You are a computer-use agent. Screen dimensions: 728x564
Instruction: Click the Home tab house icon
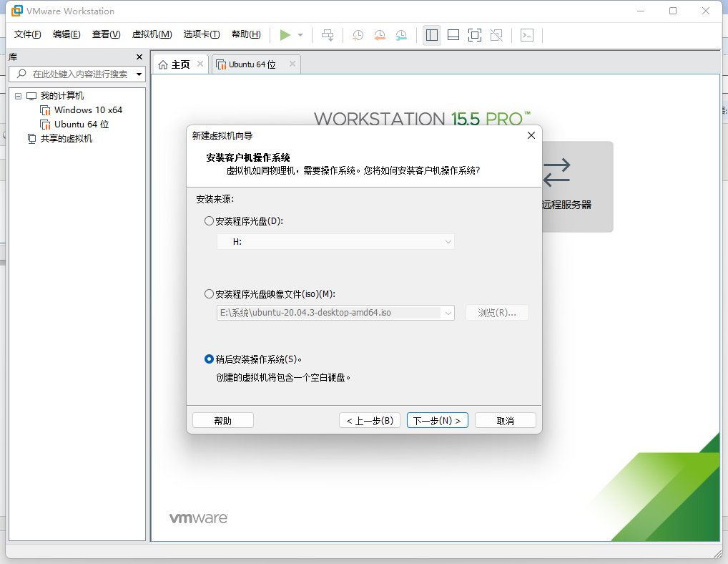point(163,64)
